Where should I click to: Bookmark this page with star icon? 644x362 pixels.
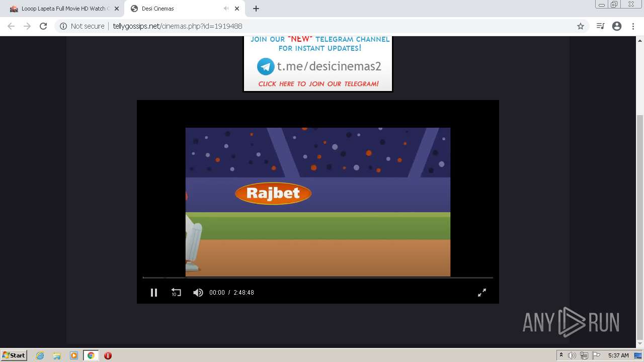[x=581, y=26]
